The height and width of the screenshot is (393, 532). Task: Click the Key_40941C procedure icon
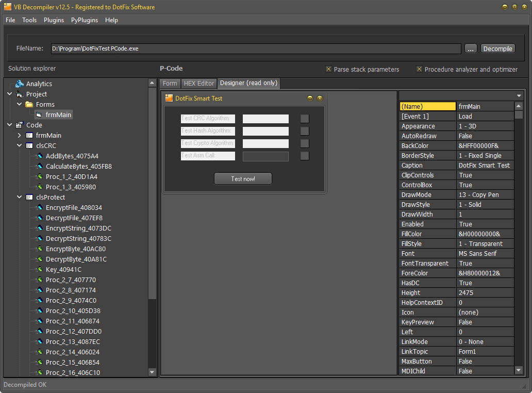click(x=40, y=269)
